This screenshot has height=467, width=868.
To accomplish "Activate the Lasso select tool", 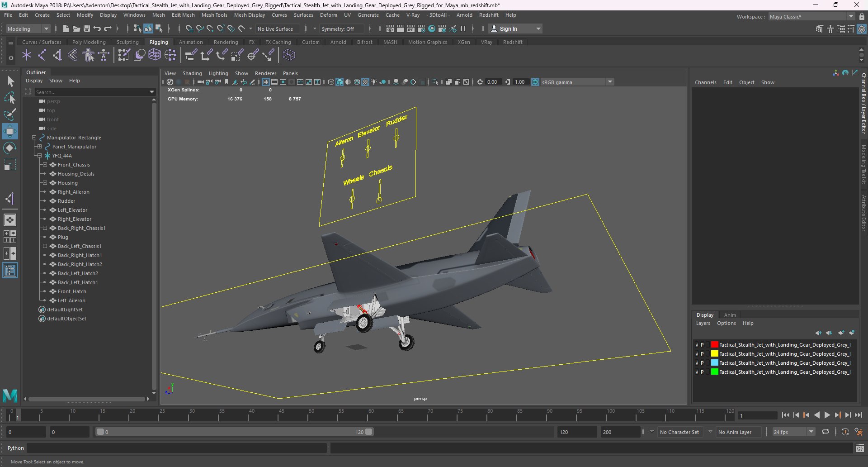I will pyautogui.click(x=10, y=98).
